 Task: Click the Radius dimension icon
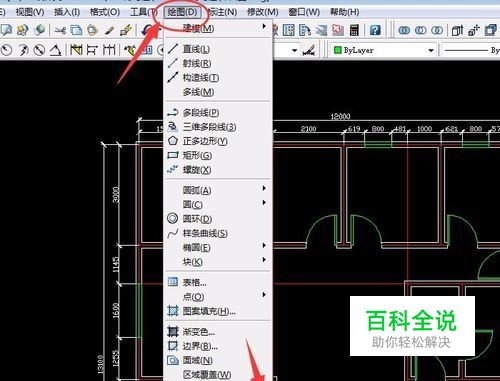(7, 50)
